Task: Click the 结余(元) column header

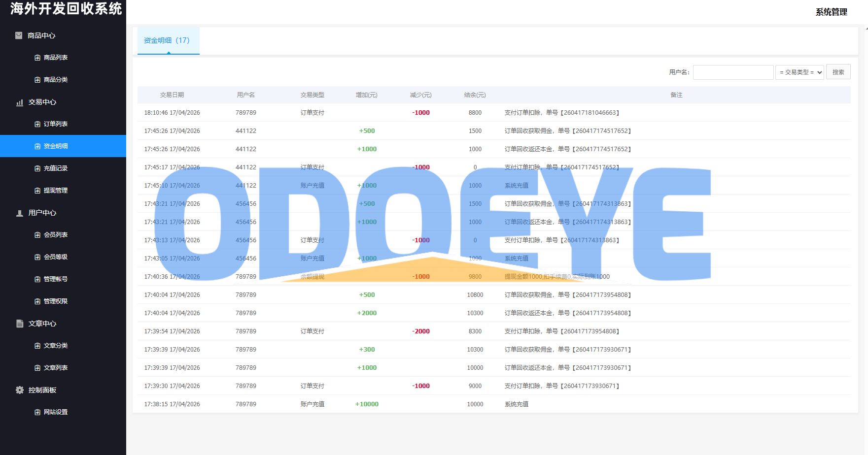Action: 475,95
